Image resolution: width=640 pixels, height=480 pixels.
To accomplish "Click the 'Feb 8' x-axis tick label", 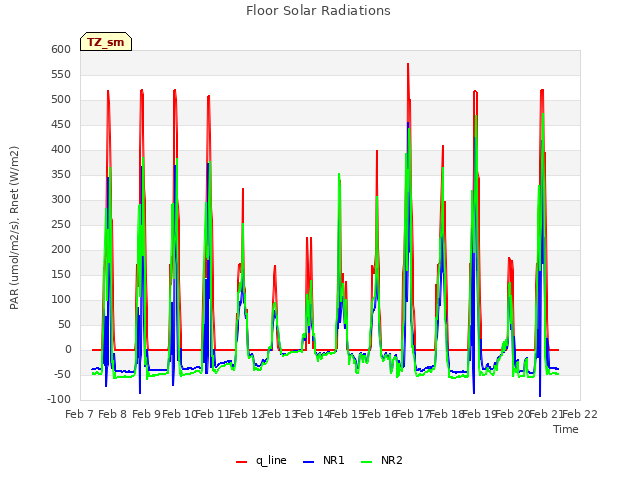I will (113, 414).
